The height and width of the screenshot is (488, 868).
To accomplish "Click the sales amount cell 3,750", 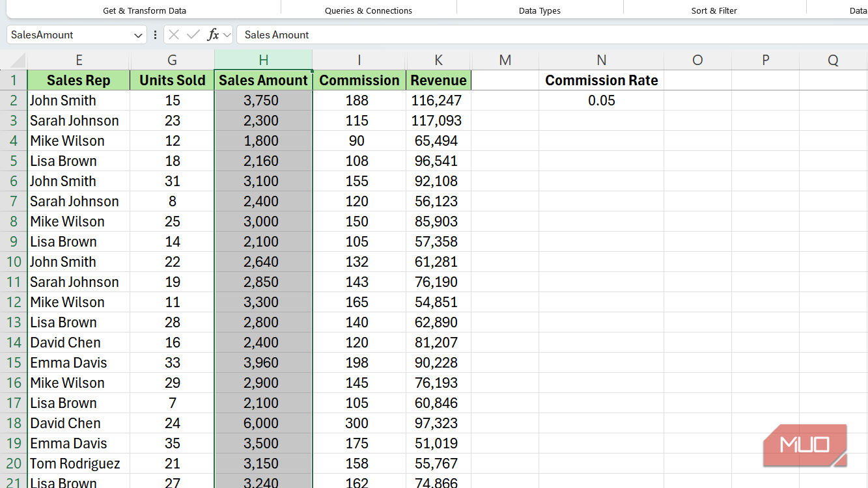I will point(263,101).
